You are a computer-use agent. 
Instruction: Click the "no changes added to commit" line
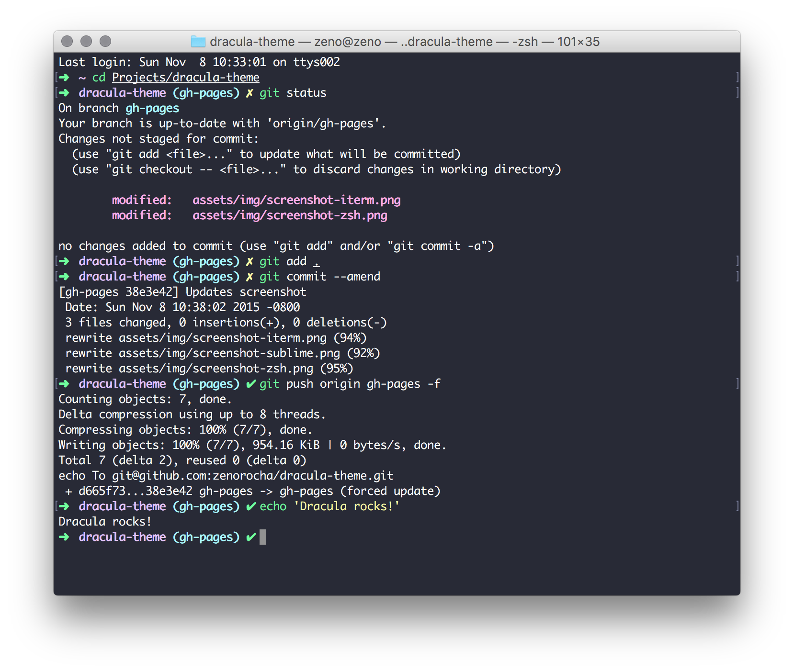coord(276,246)
